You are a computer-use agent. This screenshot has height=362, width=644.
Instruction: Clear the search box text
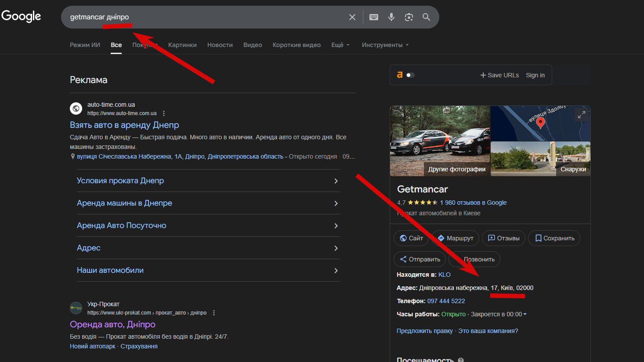(352, 17)
